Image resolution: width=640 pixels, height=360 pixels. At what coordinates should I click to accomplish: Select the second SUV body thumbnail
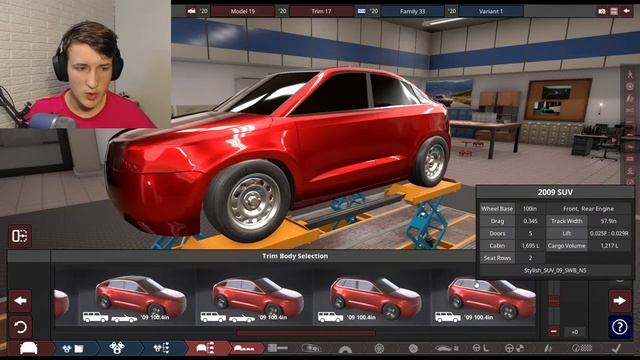pos(254,297)
